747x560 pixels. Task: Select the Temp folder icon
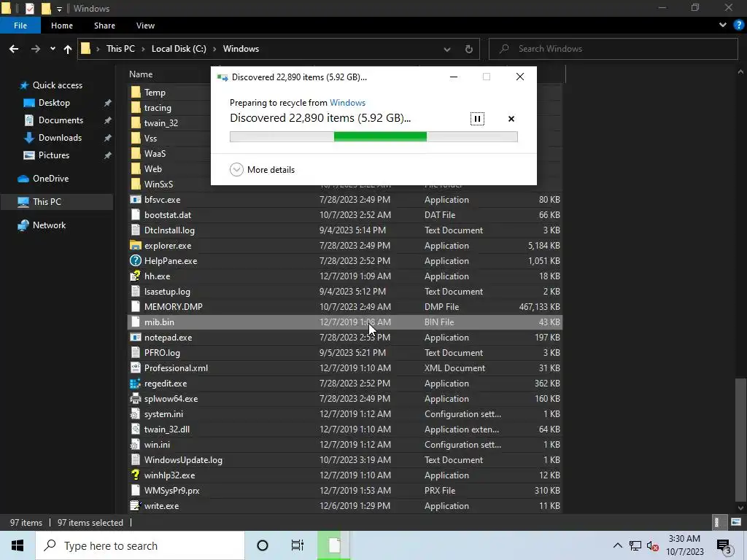tap(135, 93)
